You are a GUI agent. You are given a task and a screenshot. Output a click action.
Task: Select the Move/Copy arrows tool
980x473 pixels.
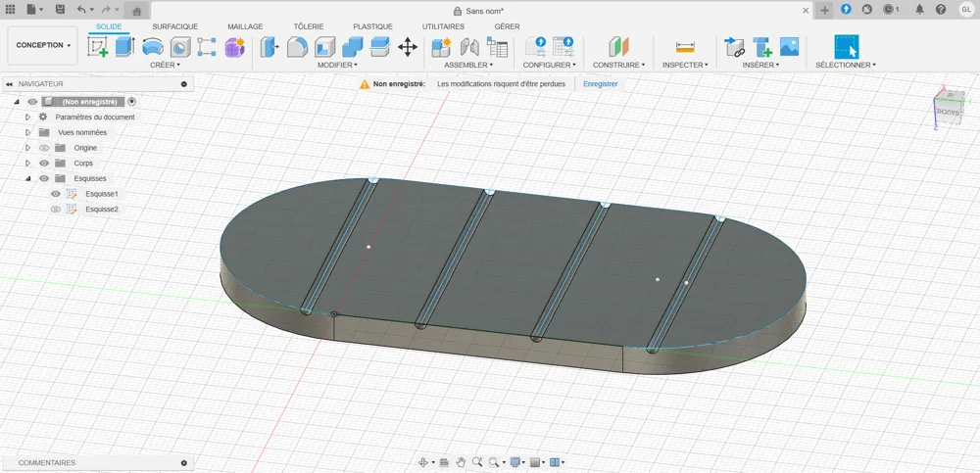pos(408,47)
